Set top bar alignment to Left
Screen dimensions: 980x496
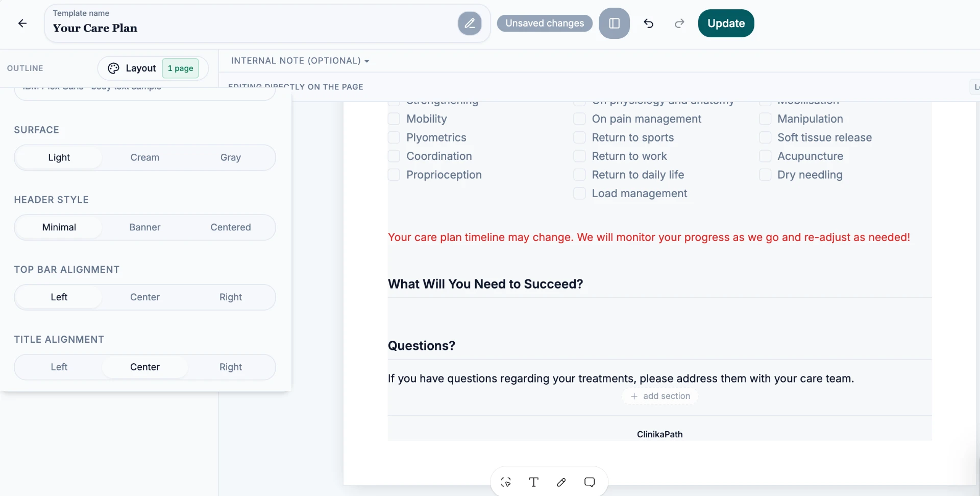click(59, 297)
